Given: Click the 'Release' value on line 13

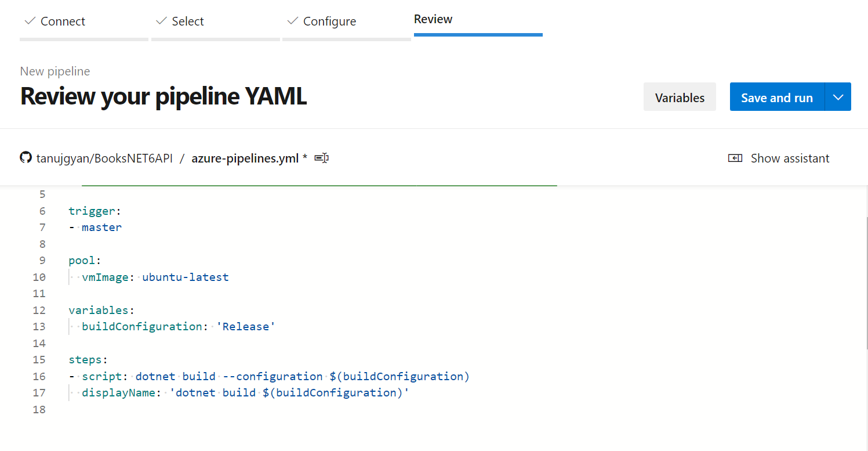Looking at the screenshot, I should [246, 326].
